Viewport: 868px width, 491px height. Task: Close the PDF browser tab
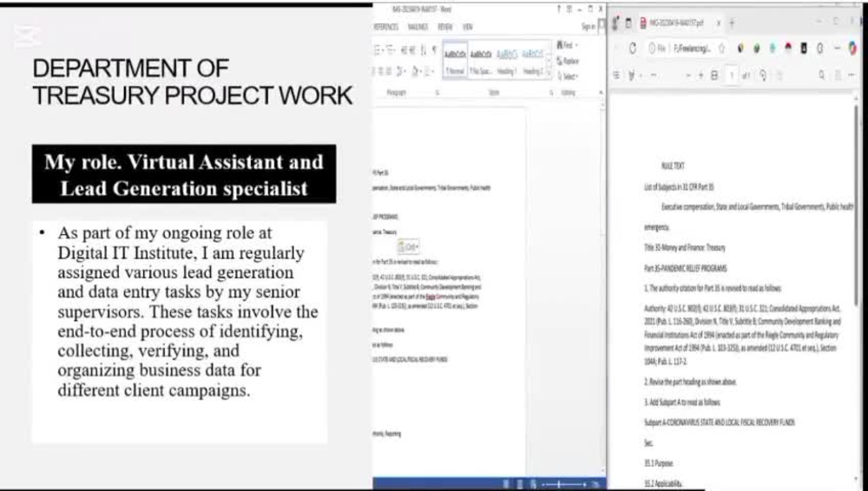[x=719, y=23]
